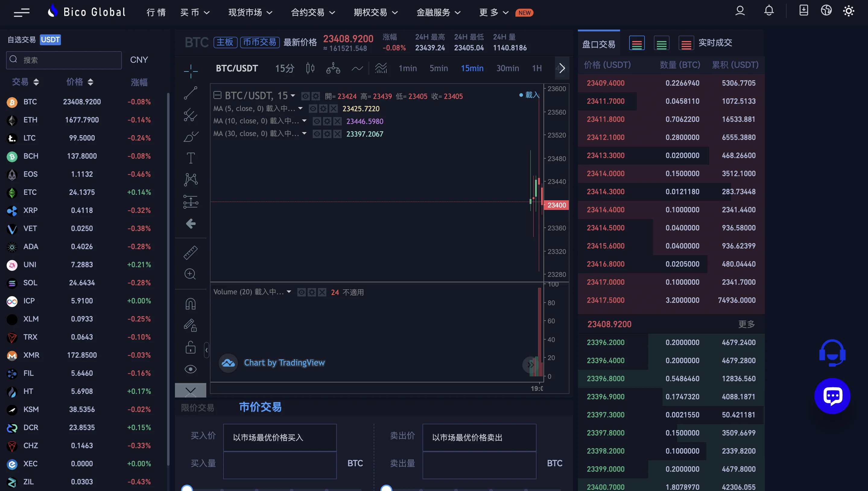Click the zoom in chart tool
The width and height of the screenshot is (868, 491).
(190, 274)
